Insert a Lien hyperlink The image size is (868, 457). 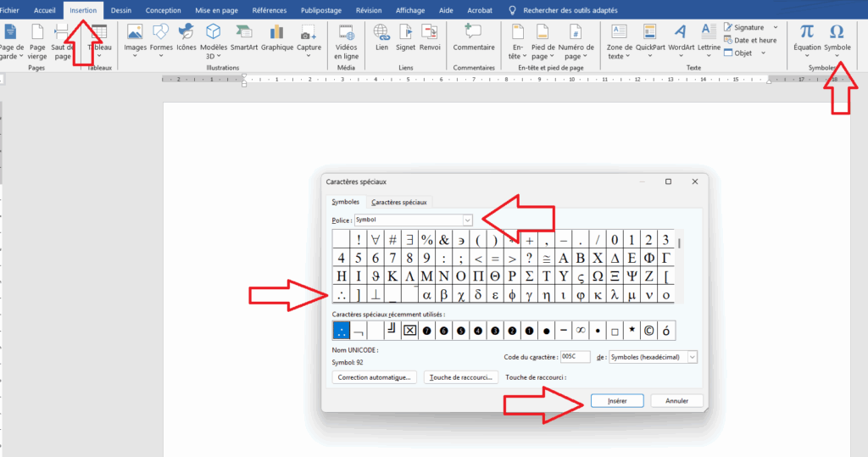(x=382, y=37)
